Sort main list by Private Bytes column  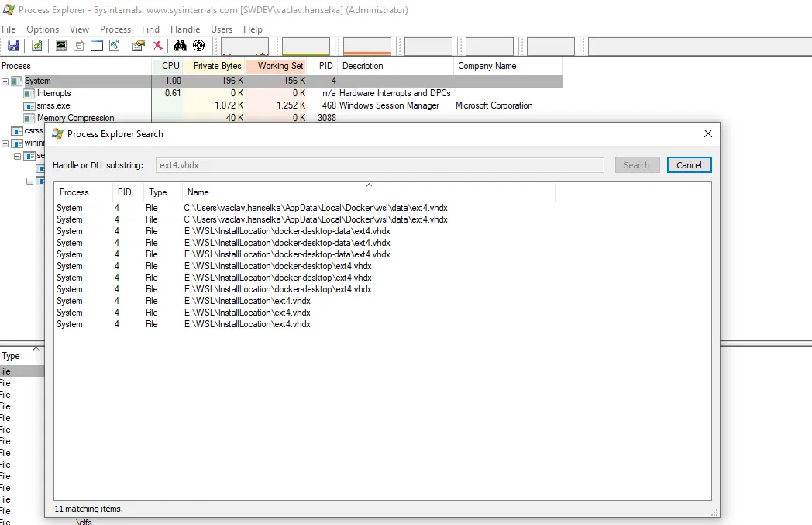click(x=215, y=66)
